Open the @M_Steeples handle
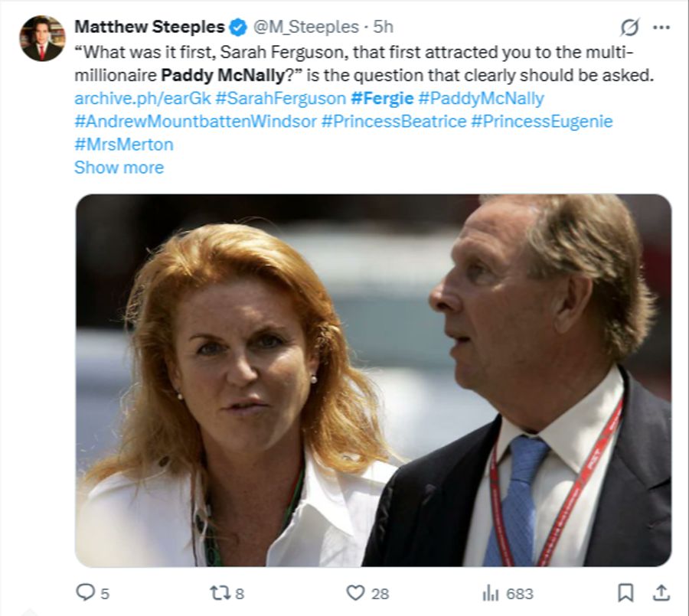This screenshot has width=689, height=616. click(306, 28)
